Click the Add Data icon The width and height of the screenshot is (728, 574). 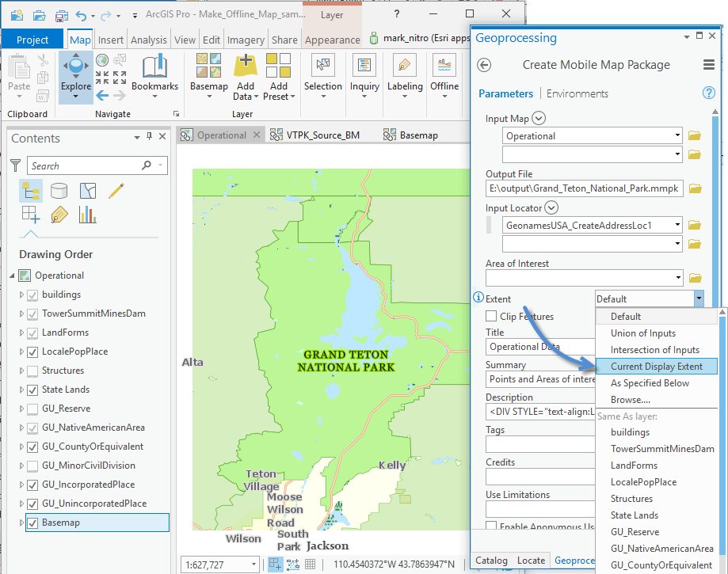coord(245,67)
